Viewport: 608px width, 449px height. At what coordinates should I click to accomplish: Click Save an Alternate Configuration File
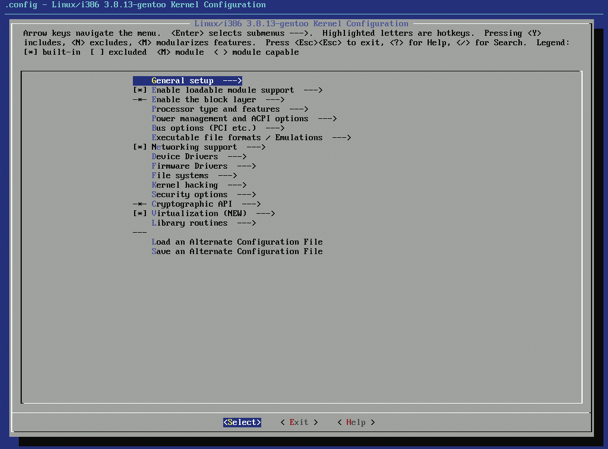coord(236,252)
